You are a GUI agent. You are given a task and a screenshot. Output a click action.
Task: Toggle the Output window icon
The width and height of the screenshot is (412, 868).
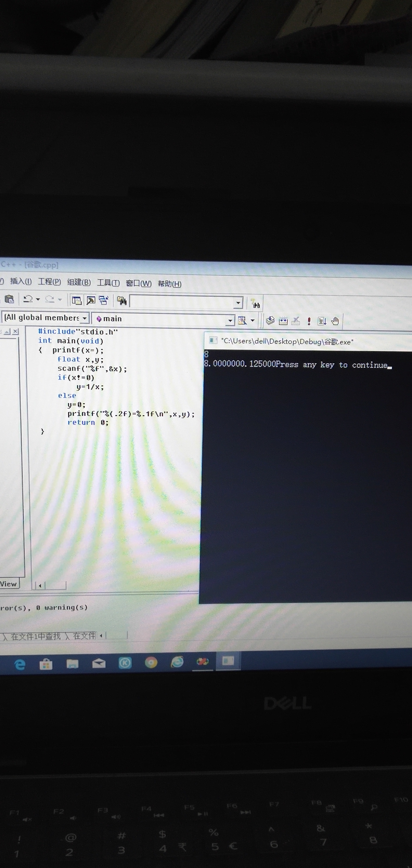pyautogui.click(x=91, y=300)
